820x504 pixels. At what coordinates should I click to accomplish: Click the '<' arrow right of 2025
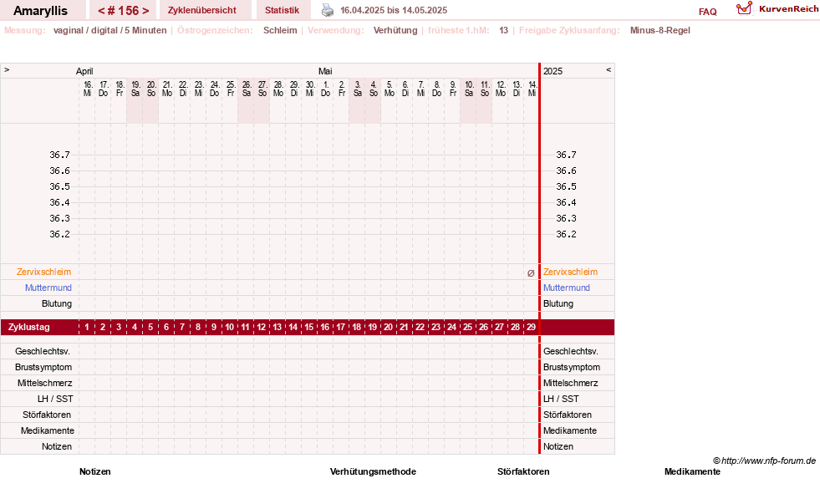coord(609,69)
